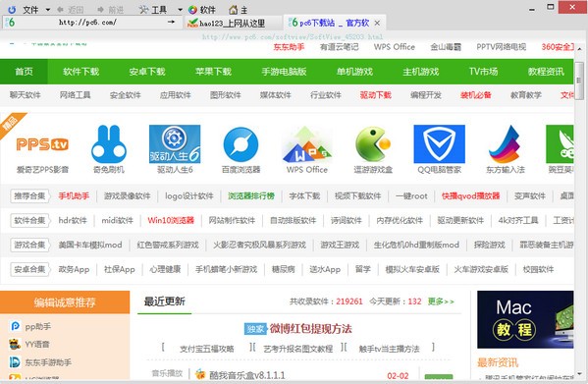588x384 pixels.
Task: Click the 快播qvod播放器 link
Action: click(x=470, y=195)
